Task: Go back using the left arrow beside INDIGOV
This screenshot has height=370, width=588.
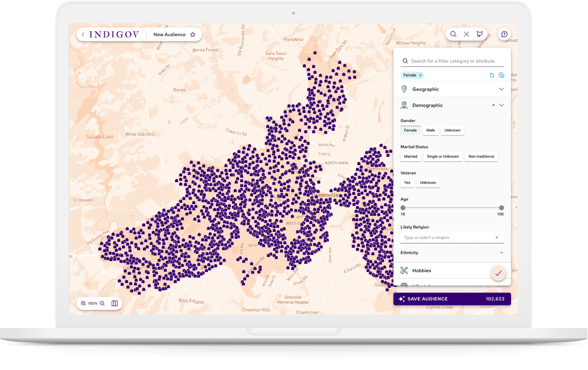Action: click(x=83, y=34)
